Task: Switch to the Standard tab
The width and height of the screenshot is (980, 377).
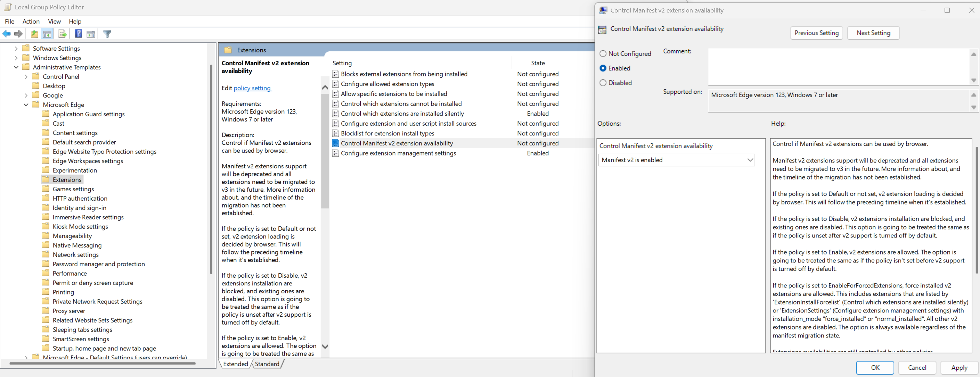Action: point(267,364)
